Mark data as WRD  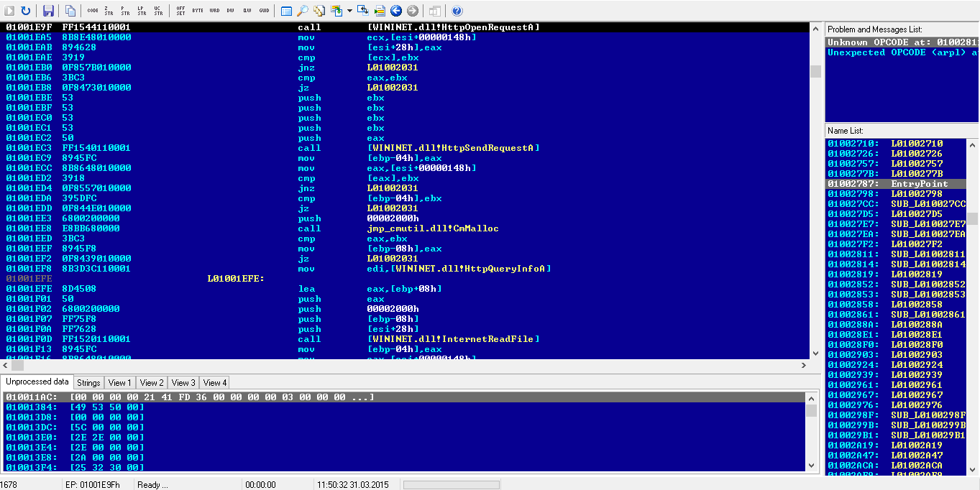coord(215,11)
